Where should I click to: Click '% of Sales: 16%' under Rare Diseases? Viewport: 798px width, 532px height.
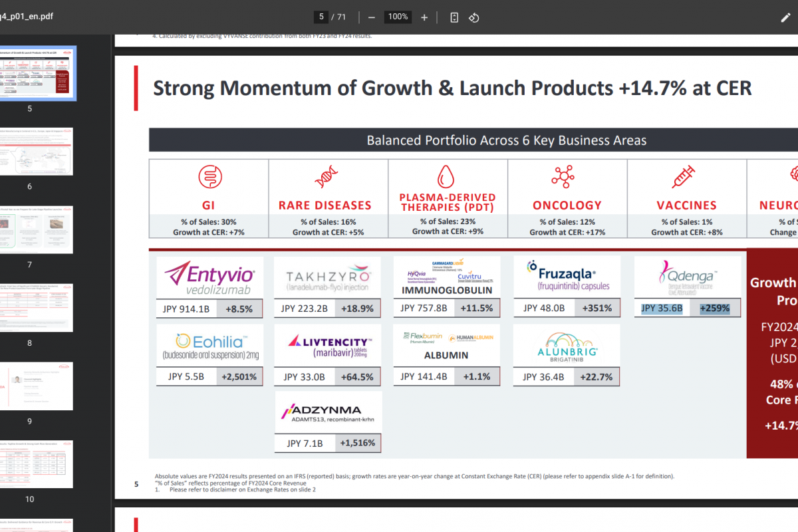pos(329,222)
